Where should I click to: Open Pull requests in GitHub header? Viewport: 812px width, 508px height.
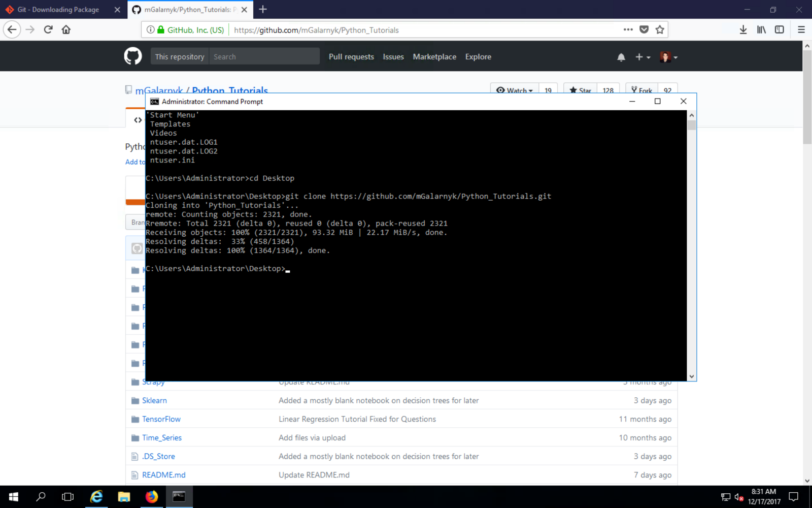[351, 56]
